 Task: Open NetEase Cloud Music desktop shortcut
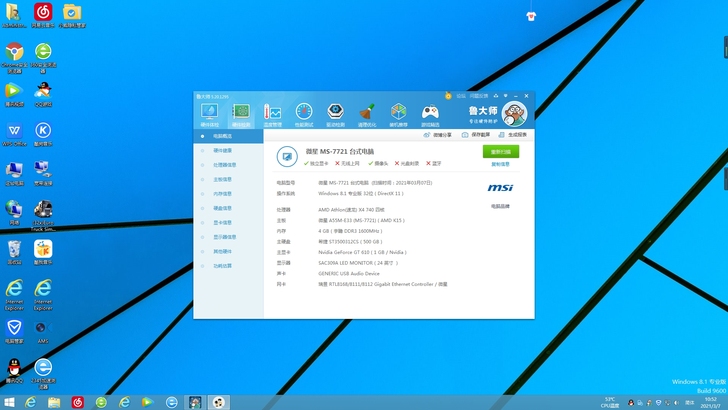(x=43, y=15)
